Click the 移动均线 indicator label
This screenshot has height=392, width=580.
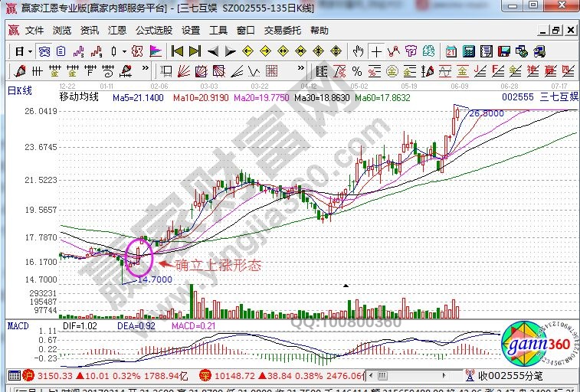click(x=78, y=98)
